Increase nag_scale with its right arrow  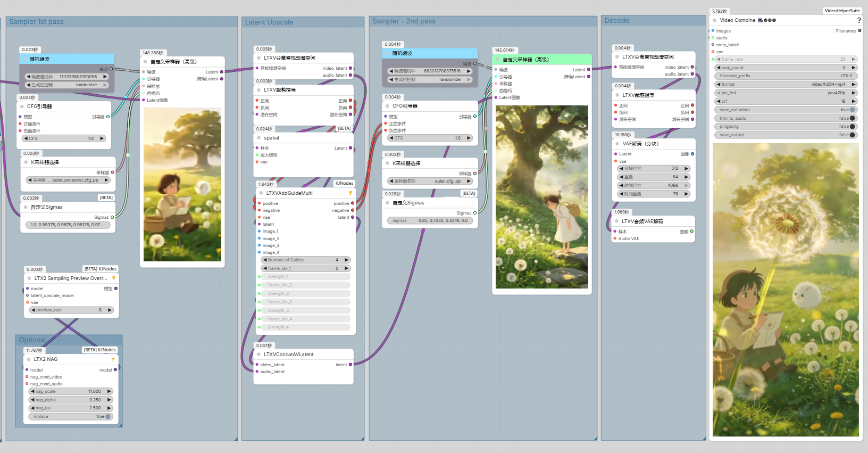click(x=109, y=391)
